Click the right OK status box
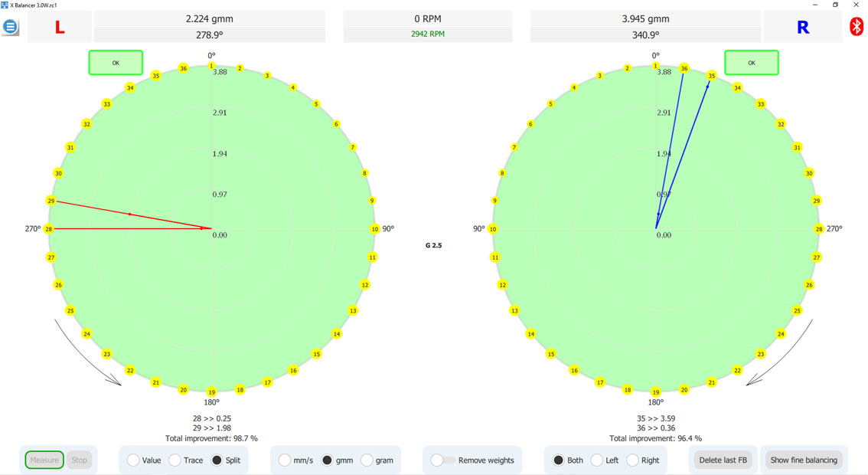The image size is (868, 475). point(751,63)
